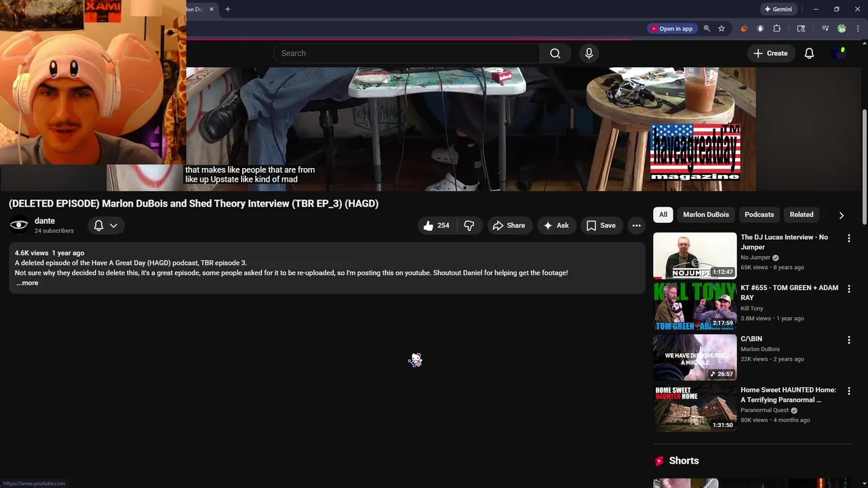The image size is (868, 488).
Task: Bookmark this page with the star icon
Action: tap(722, 28)
